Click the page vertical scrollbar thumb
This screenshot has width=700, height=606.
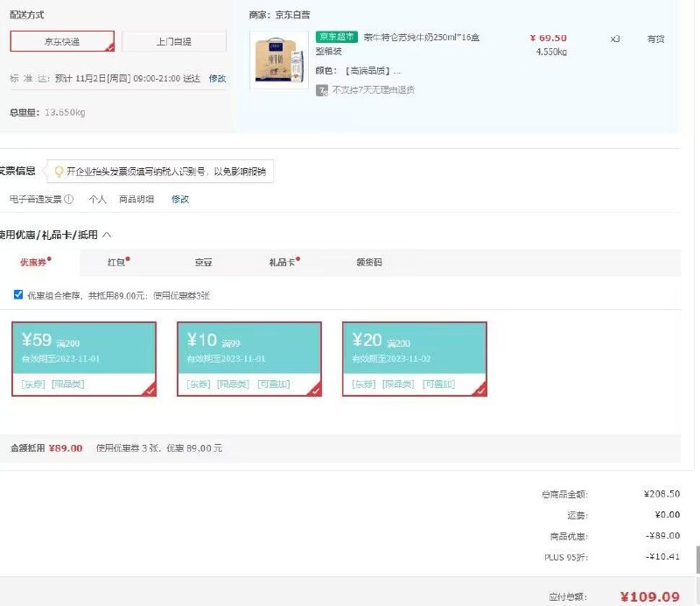pyautogui.click(x=697, y=559)
